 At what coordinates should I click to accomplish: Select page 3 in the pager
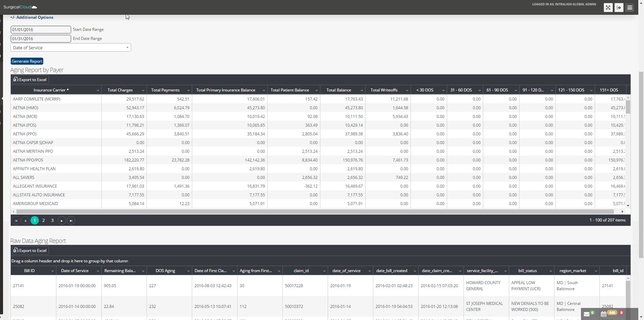click(52, 220)
